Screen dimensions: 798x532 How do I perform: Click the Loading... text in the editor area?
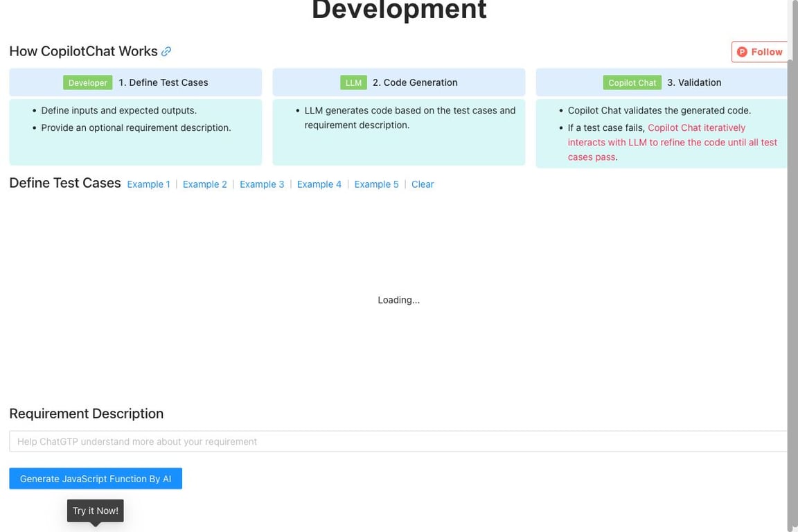398,301
